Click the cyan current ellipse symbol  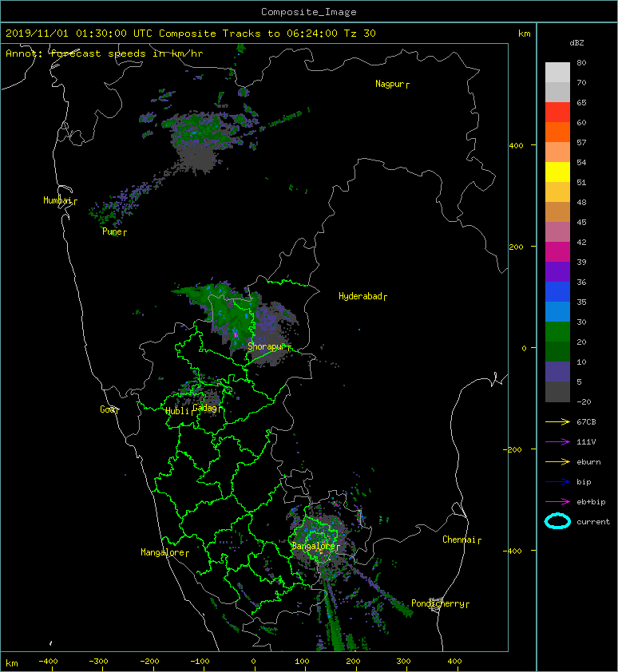click(557, 522)
